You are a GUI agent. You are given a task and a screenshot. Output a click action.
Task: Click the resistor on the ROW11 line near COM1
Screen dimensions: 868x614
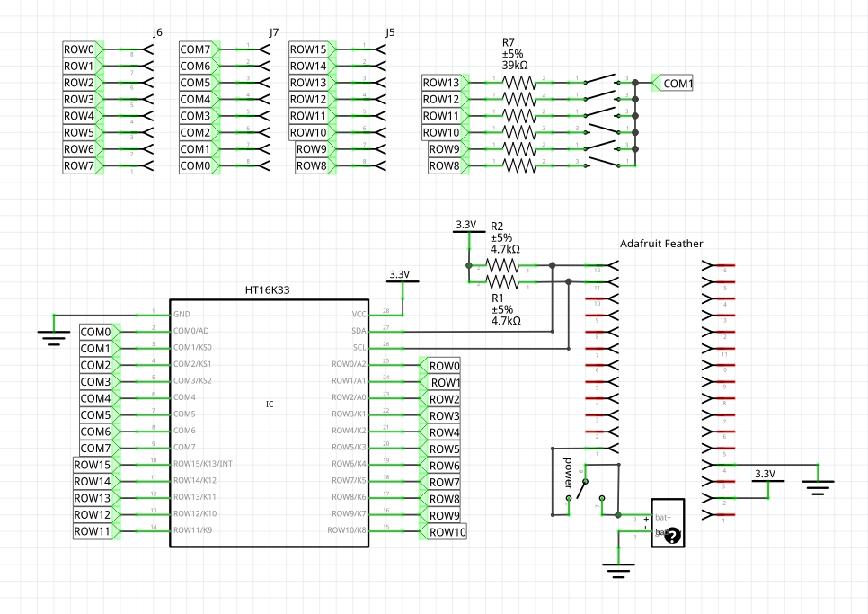[518, 116]
